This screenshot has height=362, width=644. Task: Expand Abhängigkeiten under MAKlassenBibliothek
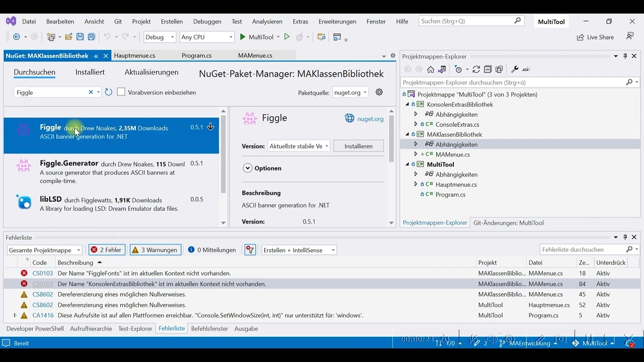416,144
